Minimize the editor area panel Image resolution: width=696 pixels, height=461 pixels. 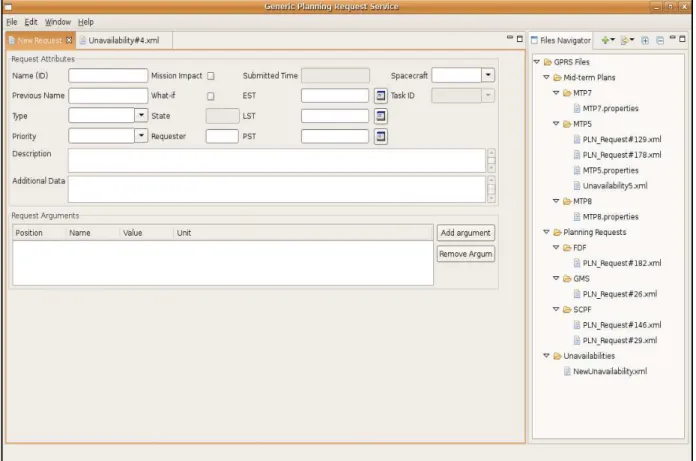pyautogui.click(x=510, y=38)
